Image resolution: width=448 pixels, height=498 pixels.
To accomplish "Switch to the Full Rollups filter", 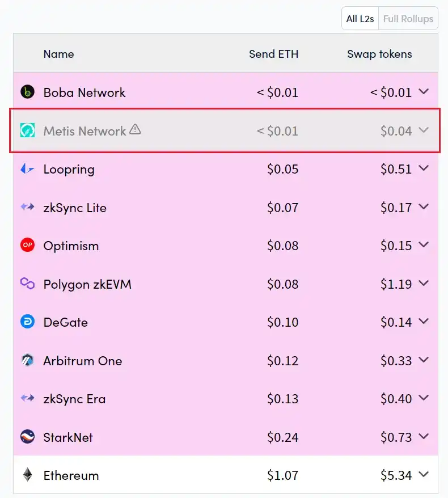I will click(x=408, y=19).
